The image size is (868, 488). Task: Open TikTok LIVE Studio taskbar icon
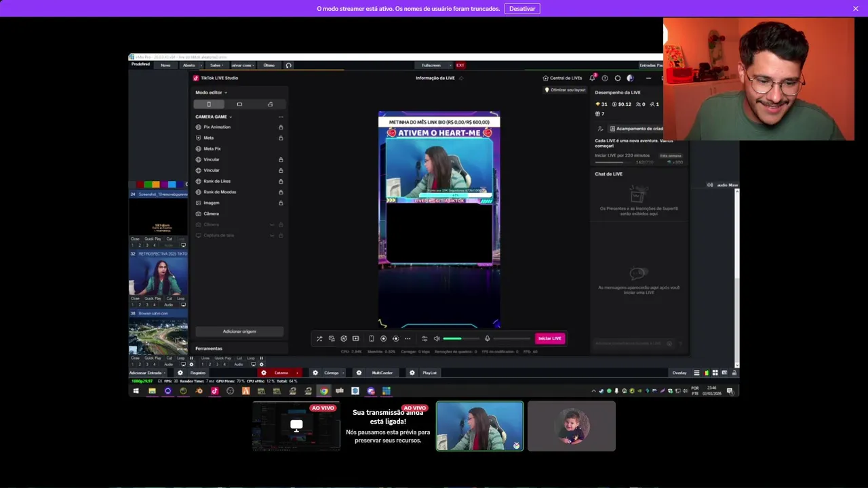214,391
